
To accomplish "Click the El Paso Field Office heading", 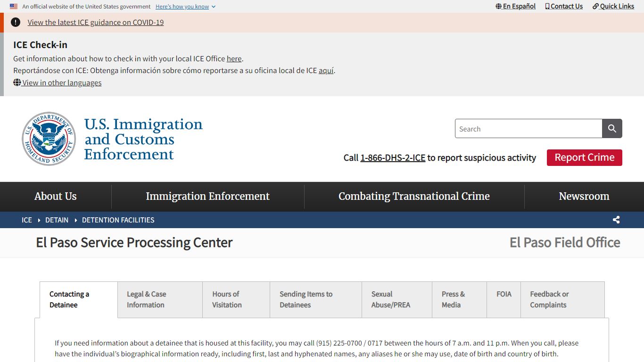I will pos(565,243).
